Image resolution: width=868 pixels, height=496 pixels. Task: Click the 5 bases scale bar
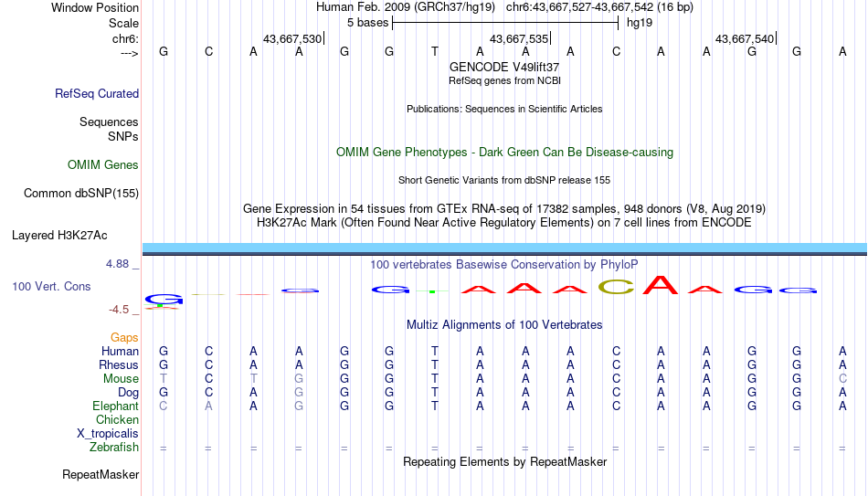coord(505,23)
